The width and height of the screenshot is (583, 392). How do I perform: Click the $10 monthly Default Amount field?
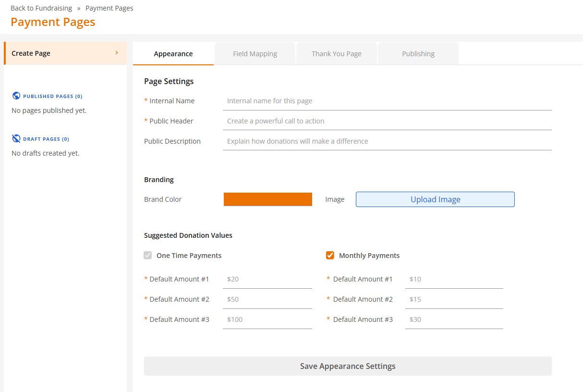454,279
